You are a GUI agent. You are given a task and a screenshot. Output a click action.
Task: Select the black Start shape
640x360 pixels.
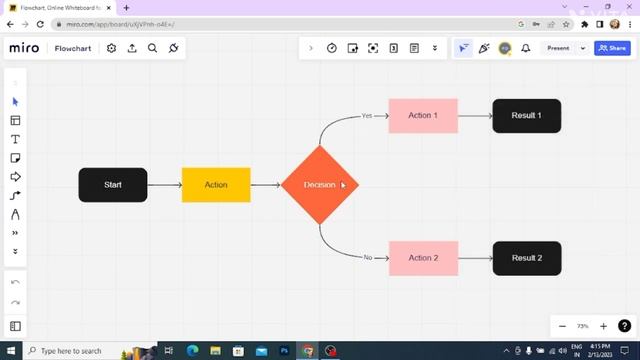113,185
